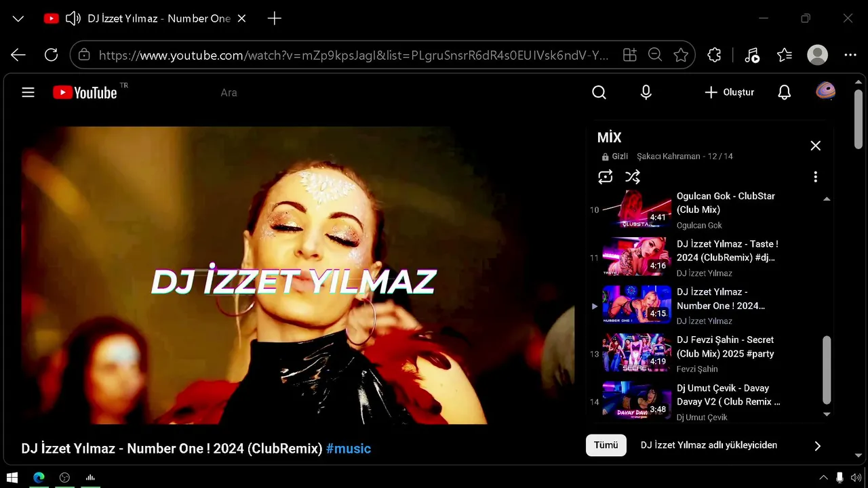Open browser settings and more menu
This screenshot has width=868, height=488.
(x=850, y=55)
